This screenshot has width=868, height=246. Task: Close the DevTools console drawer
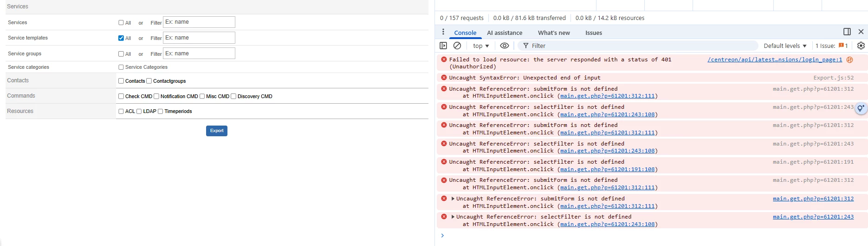pyautogui.click(x=861, y=32)
